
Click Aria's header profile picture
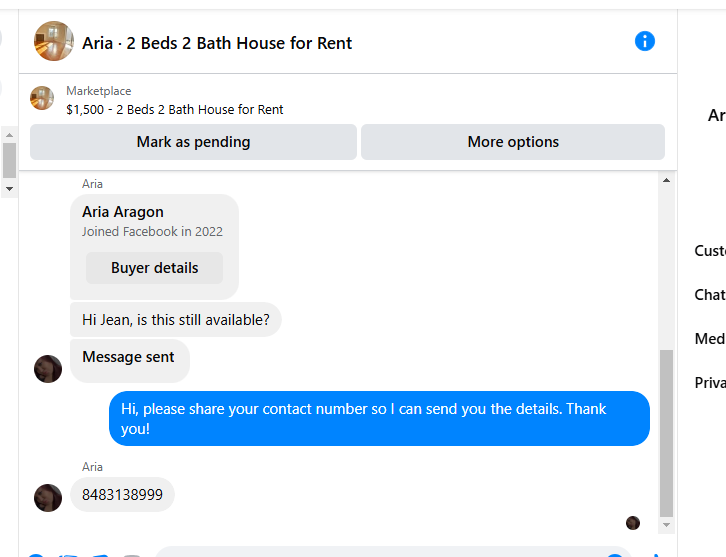coord(54,41)
